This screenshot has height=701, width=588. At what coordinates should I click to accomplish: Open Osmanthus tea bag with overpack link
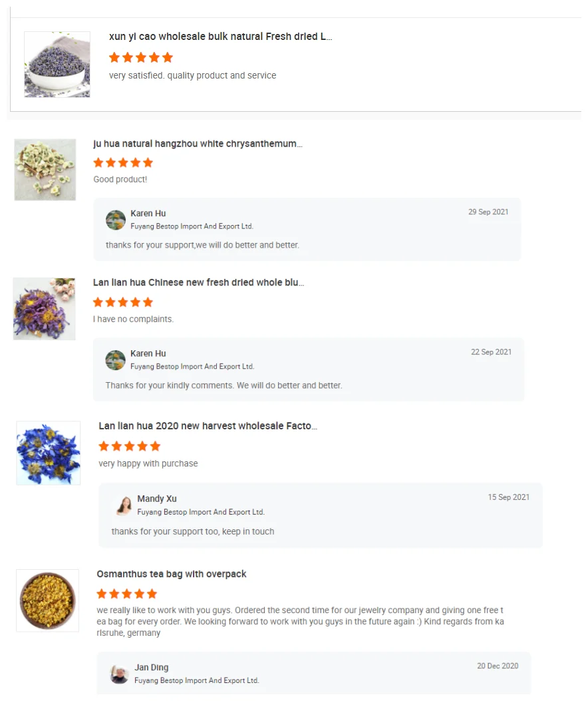click(x=172, y=574)
